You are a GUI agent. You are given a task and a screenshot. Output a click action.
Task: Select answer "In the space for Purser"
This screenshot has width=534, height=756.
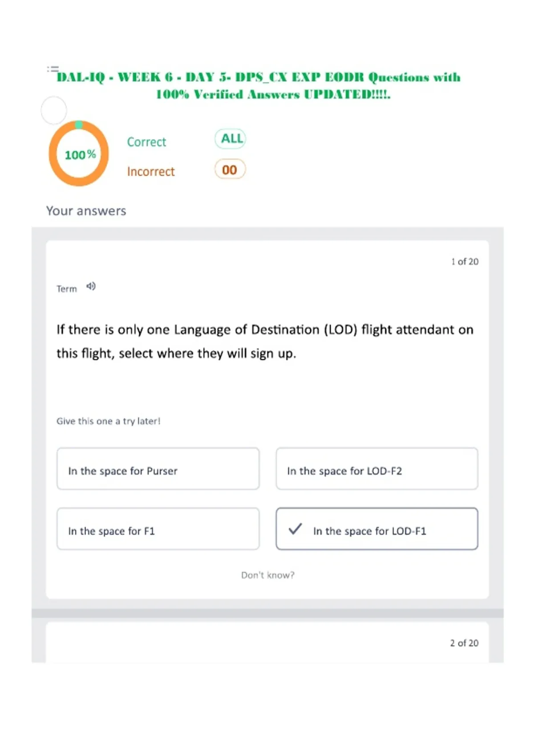point(158,469)
